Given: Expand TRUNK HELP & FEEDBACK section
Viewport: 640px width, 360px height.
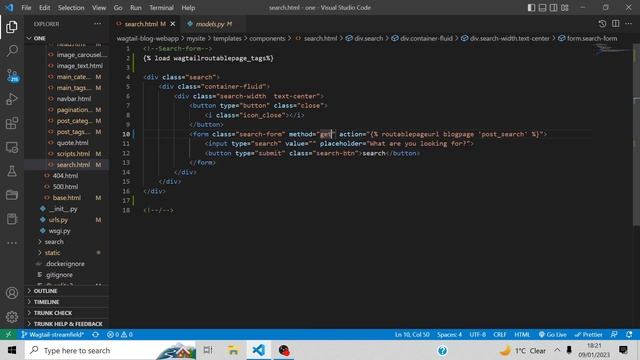Looking at the screenshot, I should 67,324.
